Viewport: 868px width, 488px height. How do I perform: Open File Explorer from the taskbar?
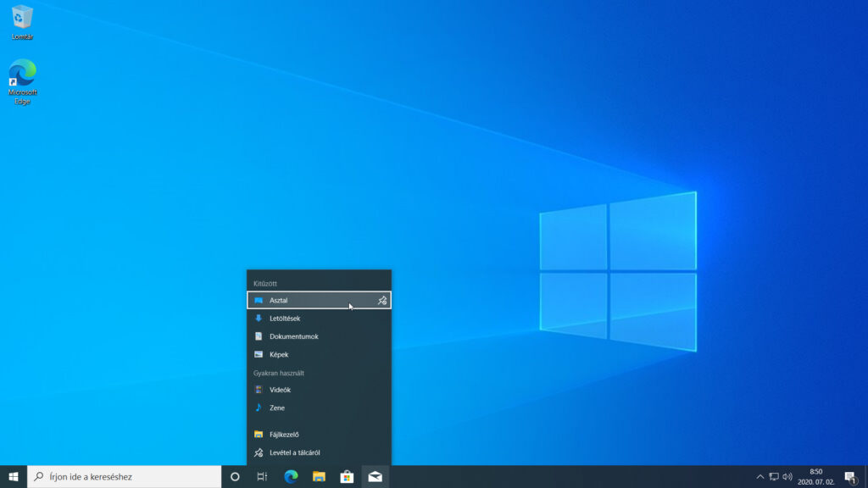319,476
